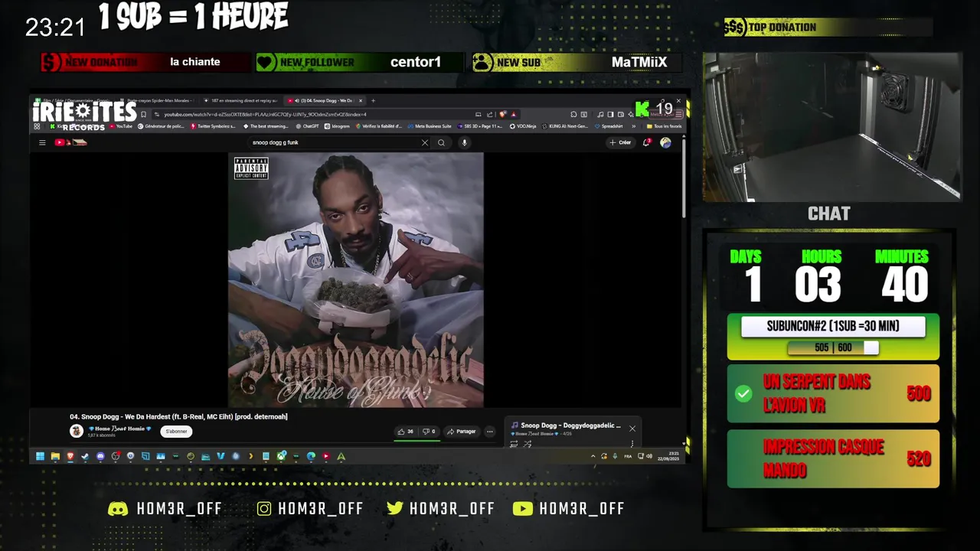Open a new browser tab with plus
This screenshot has width=980, height=551.
[x=373, y=100]
